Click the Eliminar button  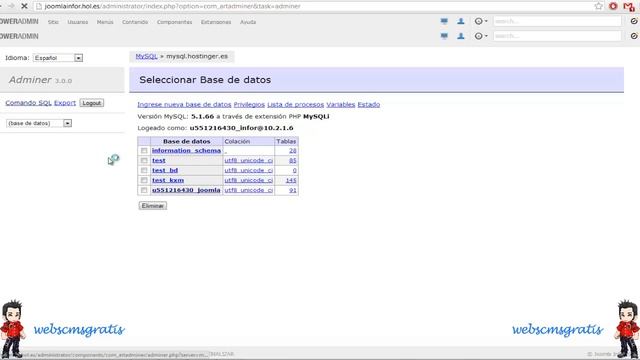(x=153, y=206)
